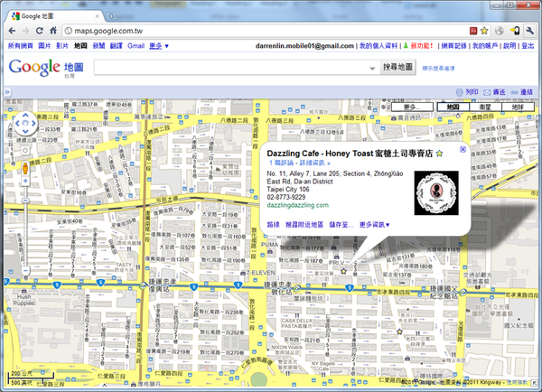Open Gmail link
This screenshot has width=542, height=392.
click(135, 46)
